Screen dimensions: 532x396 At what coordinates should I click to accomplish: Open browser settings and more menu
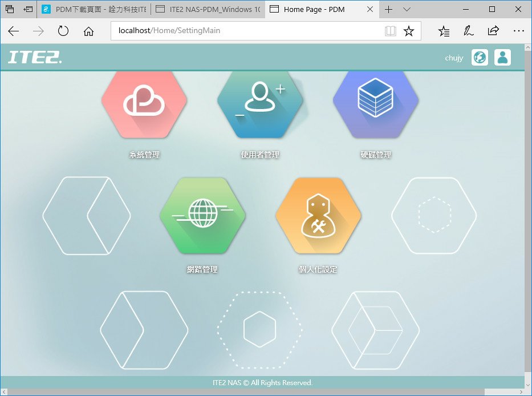(x=519, y=31)
